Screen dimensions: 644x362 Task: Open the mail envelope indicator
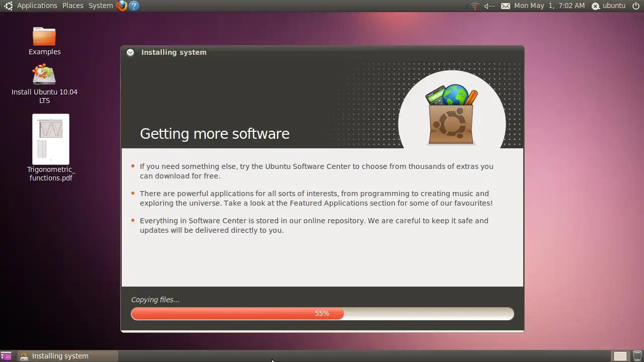pos(506,6)
